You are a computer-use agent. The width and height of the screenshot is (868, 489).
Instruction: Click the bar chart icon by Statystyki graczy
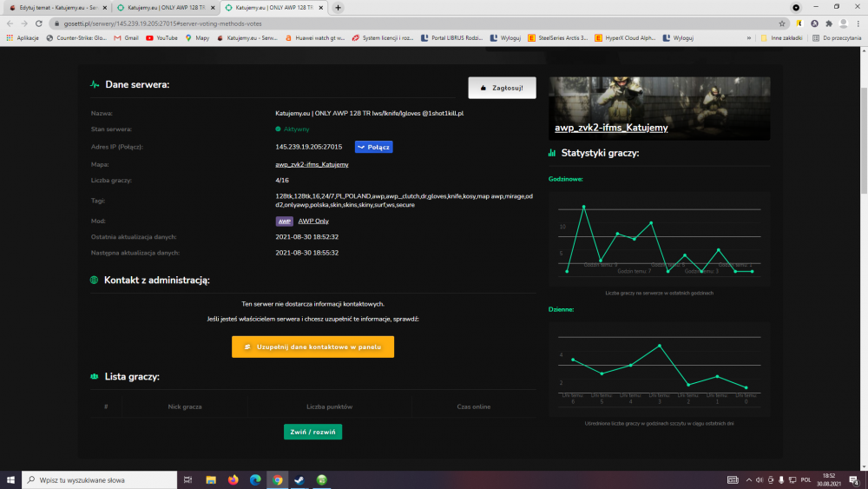(552, 153)
